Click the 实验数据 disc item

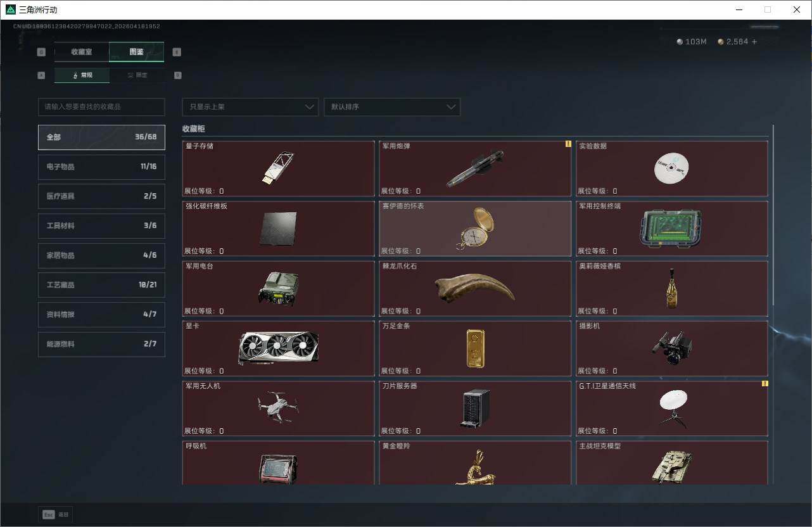(x=672, y=168)
